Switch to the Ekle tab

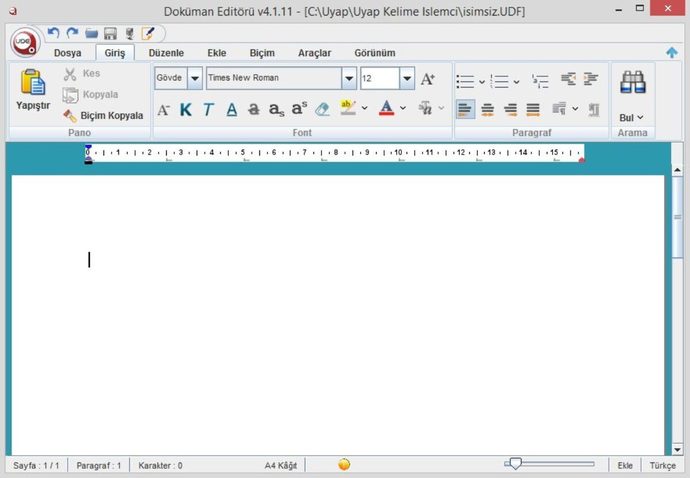point(217,53)
